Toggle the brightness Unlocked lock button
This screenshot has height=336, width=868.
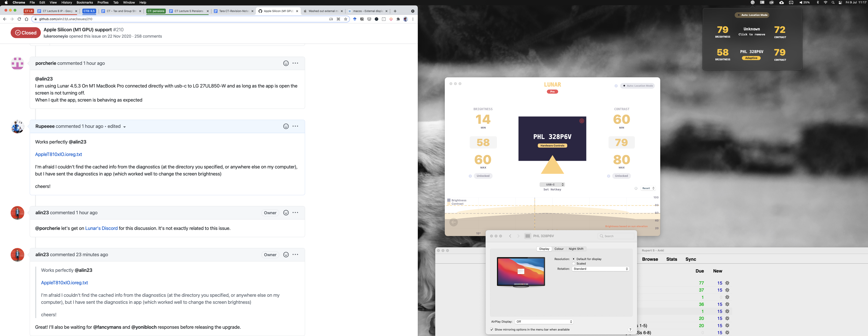pos(483,176)
